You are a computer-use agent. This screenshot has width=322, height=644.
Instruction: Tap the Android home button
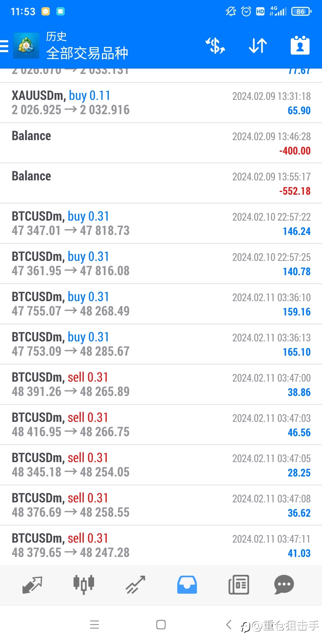click(161, 624)
